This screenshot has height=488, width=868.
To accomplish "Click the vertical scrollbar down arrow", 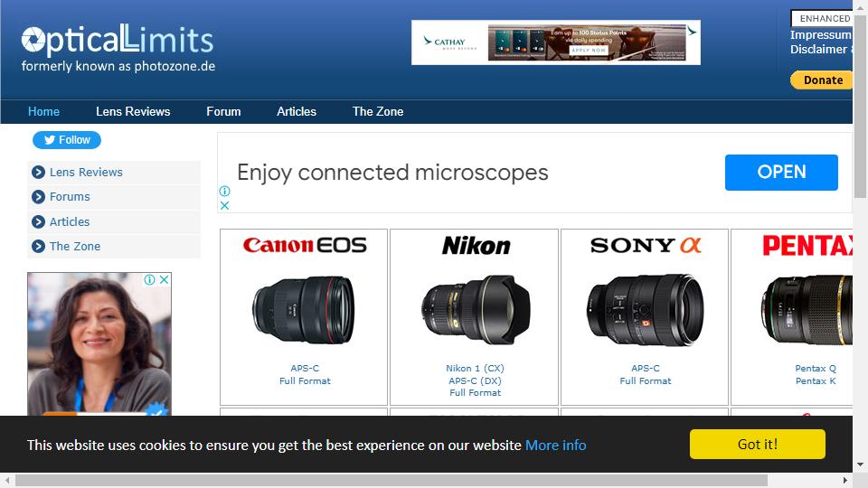I will (x=860, y=465).
